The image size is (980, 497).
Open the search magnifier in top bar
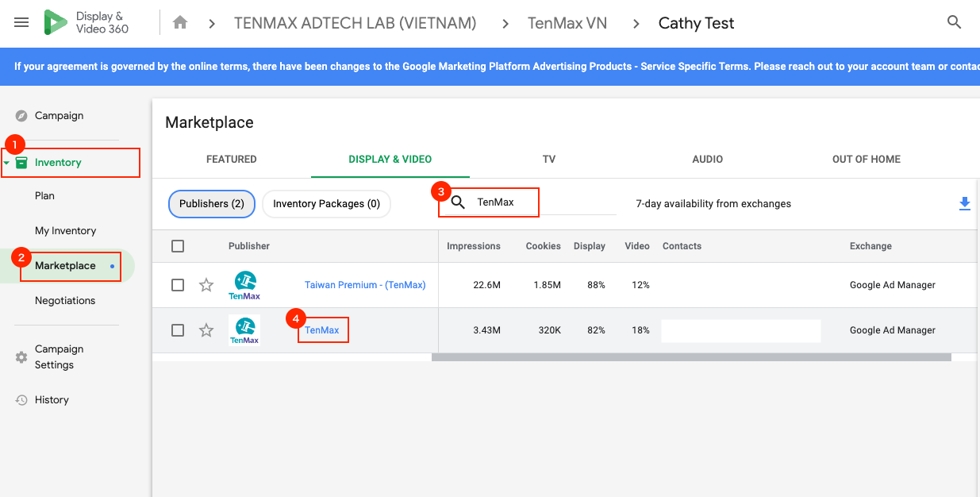coord(955,22)
